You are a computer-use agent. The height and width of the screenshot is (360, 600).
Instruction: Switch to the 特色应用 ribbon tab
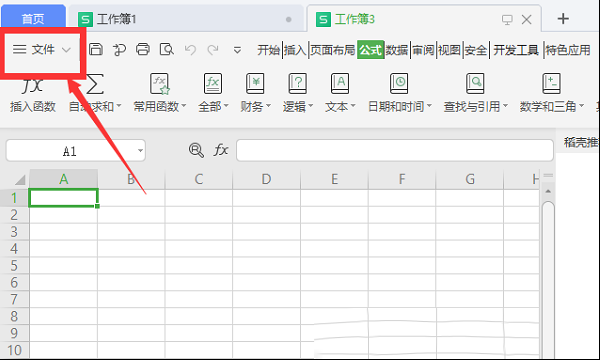pos(567,50)
